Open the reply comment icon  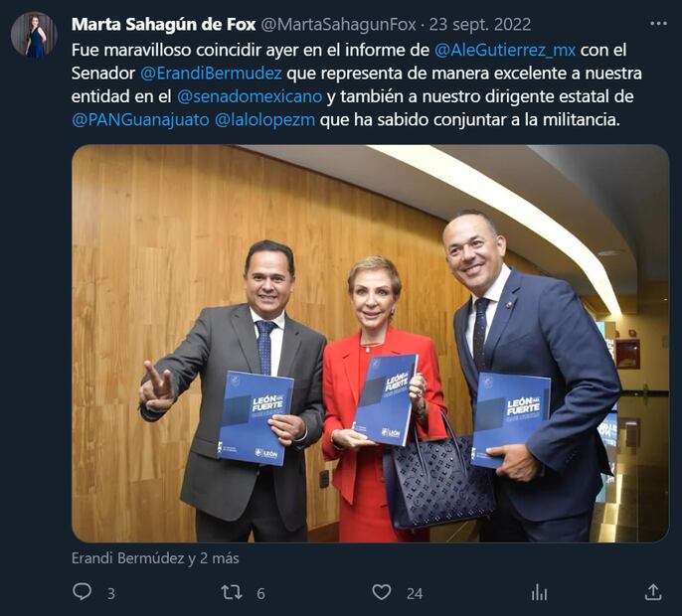pos(82,591)
